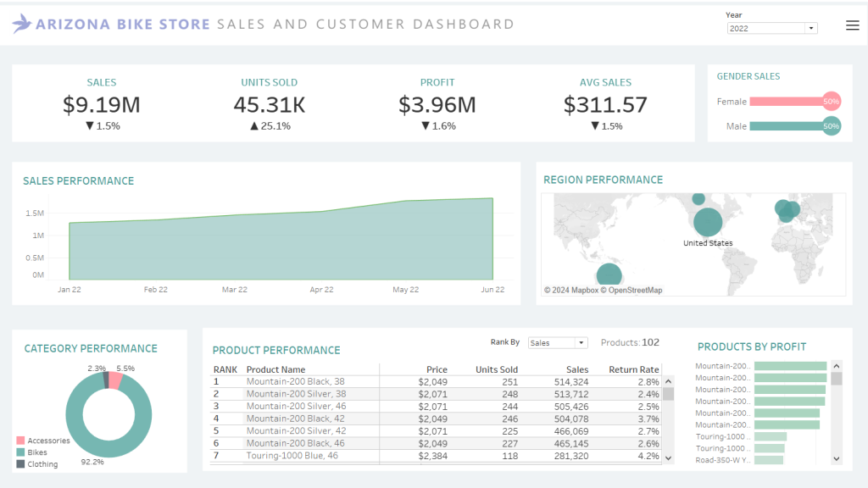Click the United States map bubble
Viewport: 868px width, 488px height.
pos(708,223)
